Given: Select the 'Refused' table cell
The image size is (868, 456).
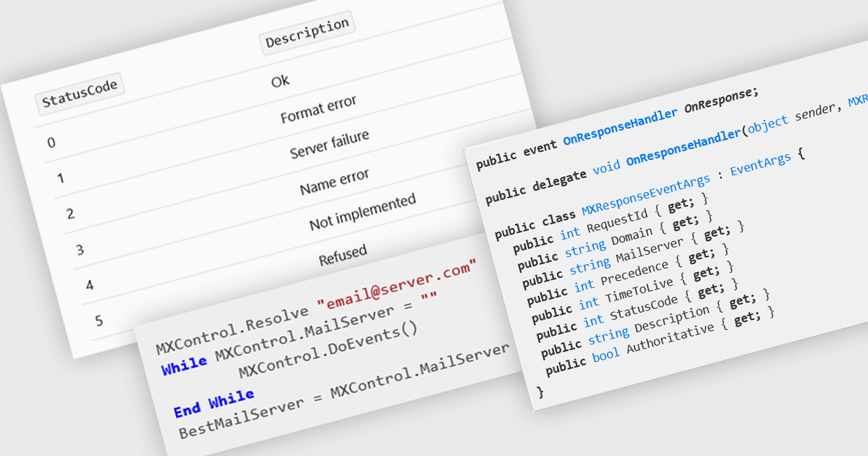Looking at the screenshot, I should [x=343, y=253].
